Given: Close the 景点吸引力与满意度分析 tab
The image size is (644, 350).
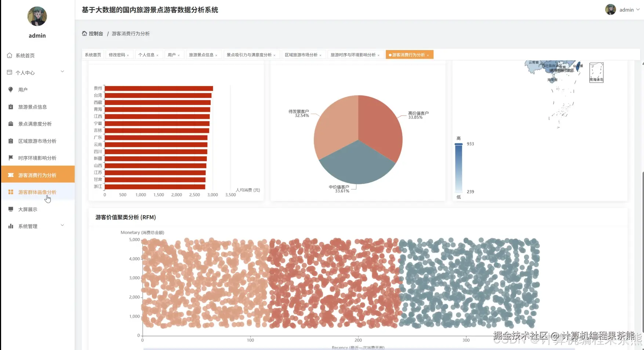Looking at the screenshot, I should [274, 55].
